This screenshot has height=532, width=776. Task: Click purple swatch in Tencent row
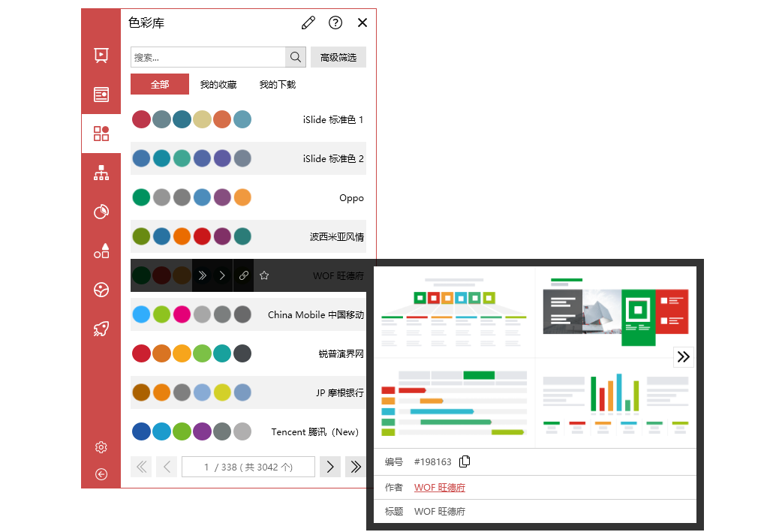(202, 431)
